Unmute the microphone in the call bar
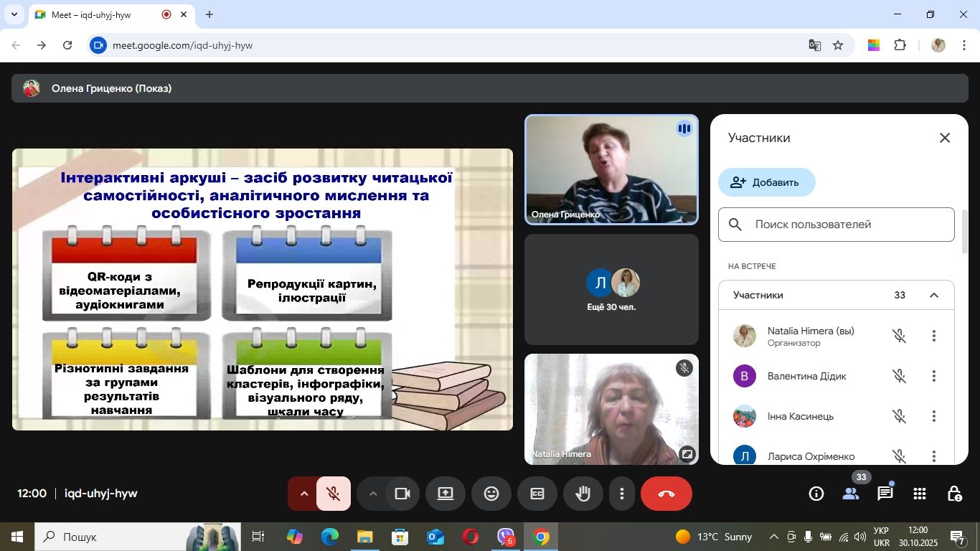The height and width of the screenshot is (551, 980). pos(334,494)
